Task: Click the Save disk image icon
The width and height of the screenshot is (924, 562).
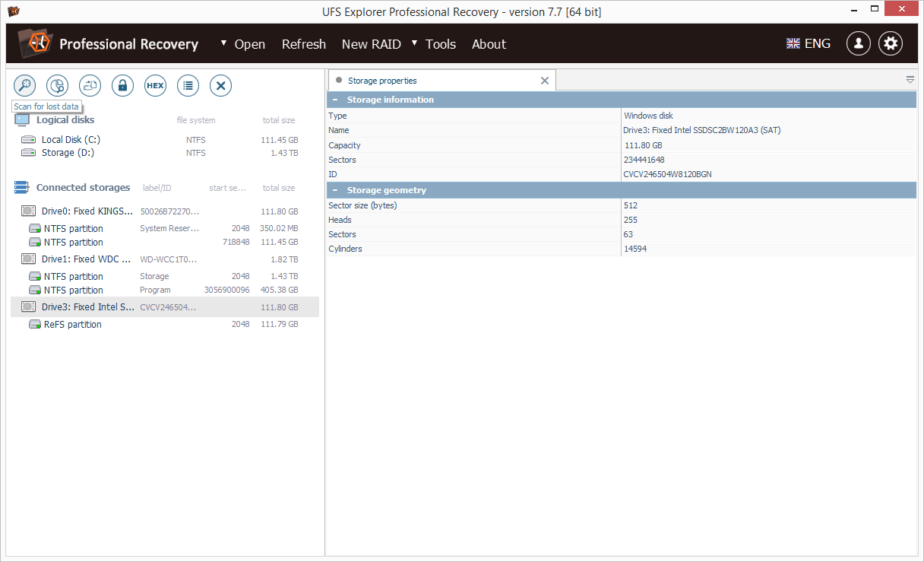Action: pos(90,86)
